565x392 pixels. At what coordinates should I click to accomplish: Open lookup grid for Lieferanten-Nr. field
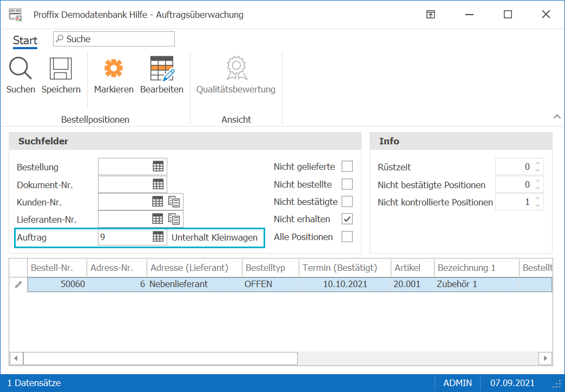(x=157, y=219)
